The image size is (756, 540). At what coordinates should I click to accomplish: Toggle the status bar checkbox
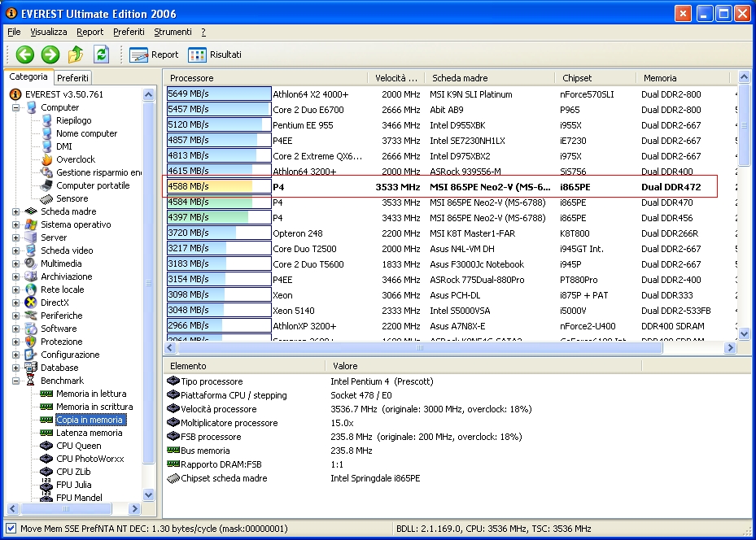[11, 529]
